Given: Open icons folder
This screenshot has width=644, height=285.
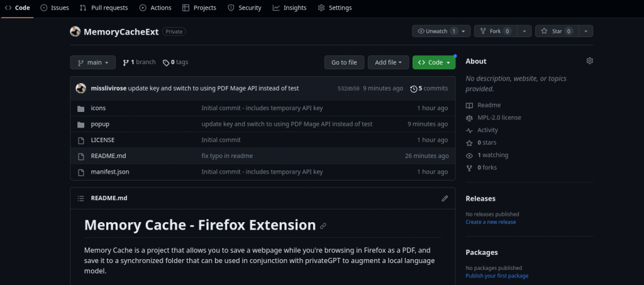Looking at the screenshot, I should 98,108.
